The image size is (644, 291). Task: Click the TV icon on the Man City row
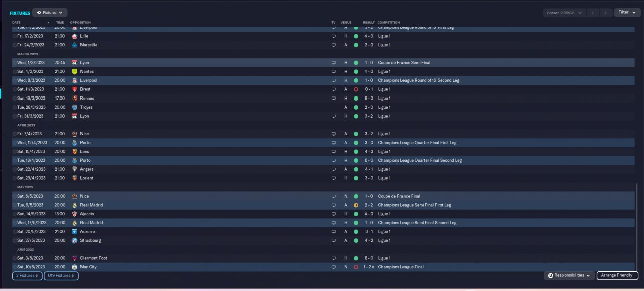(333, 267)
